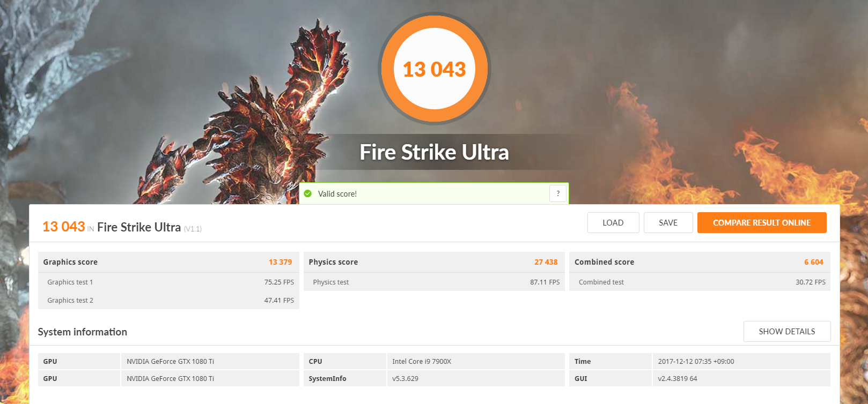The height and width of the screenshot is (404, 868).
Task: Click the green valid score checkmark icon
Action: click(308, 193)
